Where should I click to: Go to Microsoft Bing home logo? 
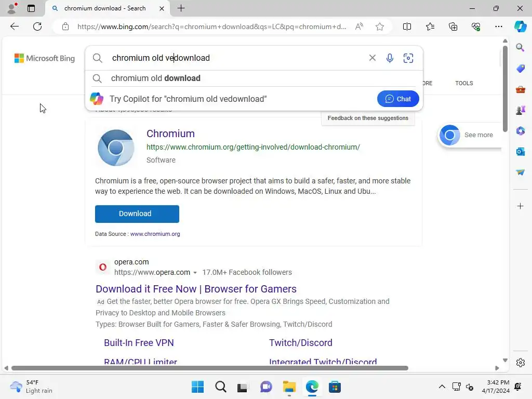45,58
